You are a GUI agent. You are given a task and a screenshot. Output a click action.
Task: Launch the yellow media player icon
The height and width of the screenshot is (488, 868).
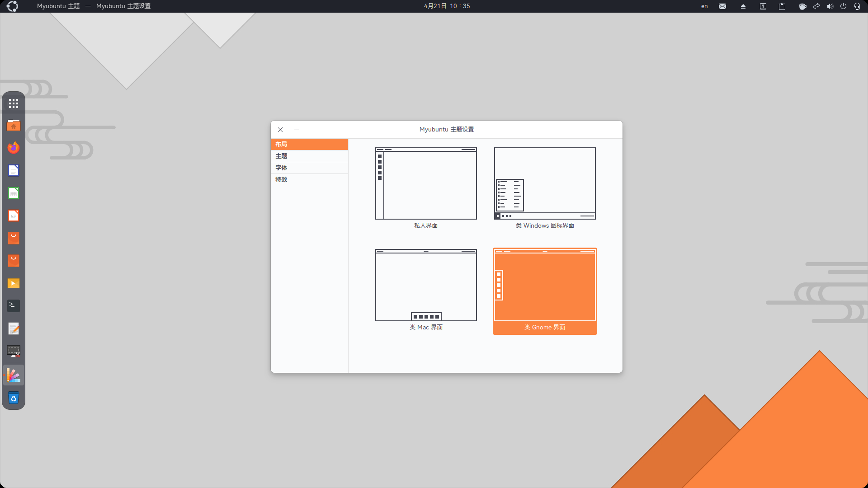14,283
